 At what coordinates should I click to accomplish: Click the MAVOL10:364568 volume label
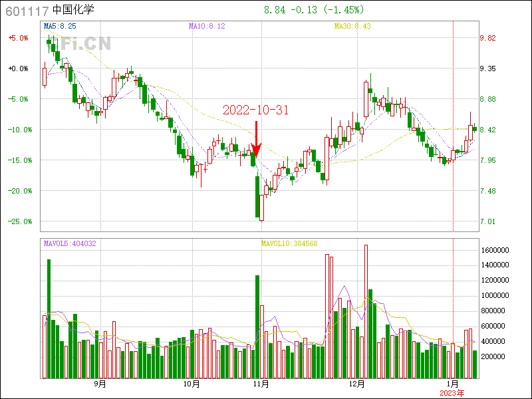tap(289, 243)
